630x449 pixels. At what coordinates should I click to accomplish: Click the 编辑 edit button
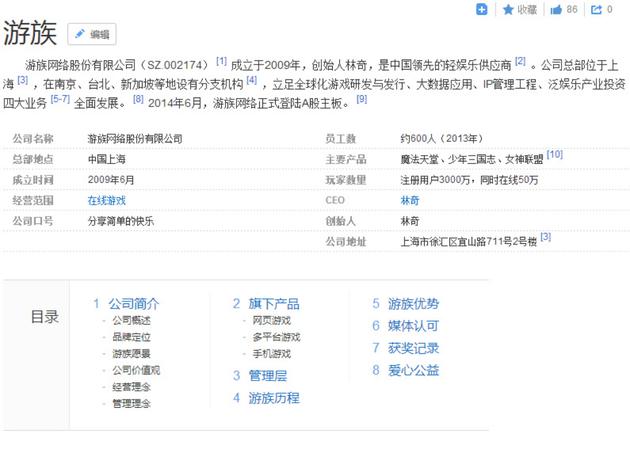pyautogui.click(x=92, y=34)
